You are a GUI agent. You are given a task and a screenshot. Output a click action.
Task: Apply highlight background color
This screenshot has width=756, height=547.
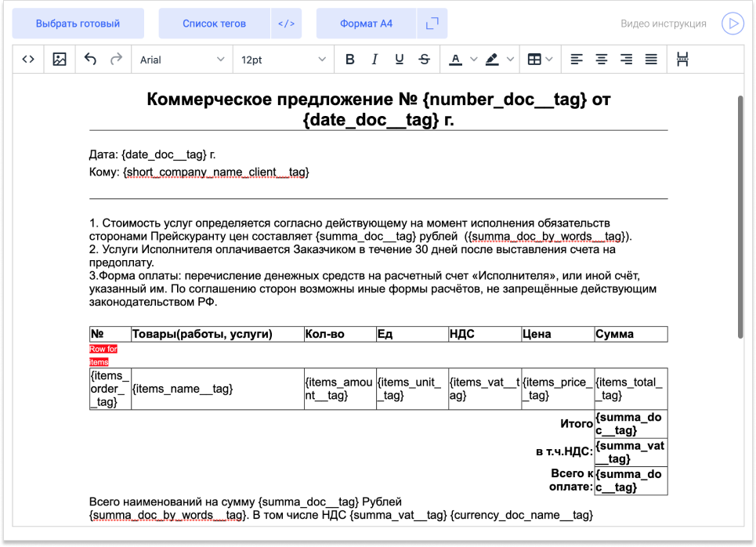492,60
